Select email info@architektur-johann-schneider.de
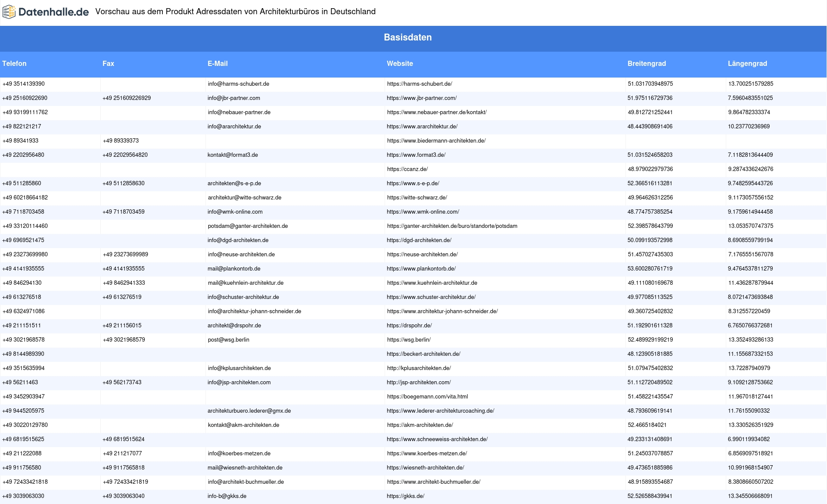Screen dimensions: 827x504 coord(255,311)
